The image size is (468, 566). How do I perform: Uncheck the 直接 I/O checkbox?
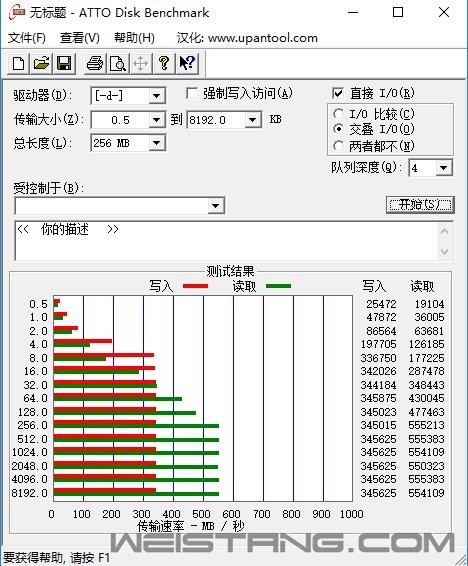pyautogui.click(x=338, y=94)
